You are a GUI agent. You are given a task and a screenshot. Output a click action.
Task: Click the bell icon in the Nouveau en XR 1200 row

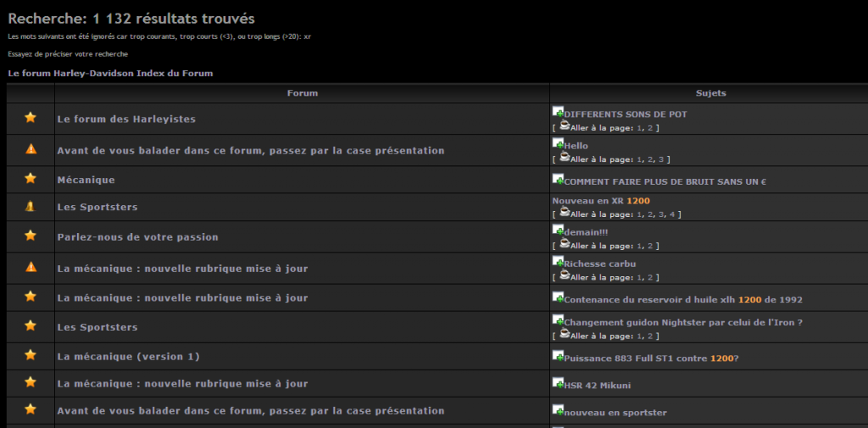coord(31,207)
